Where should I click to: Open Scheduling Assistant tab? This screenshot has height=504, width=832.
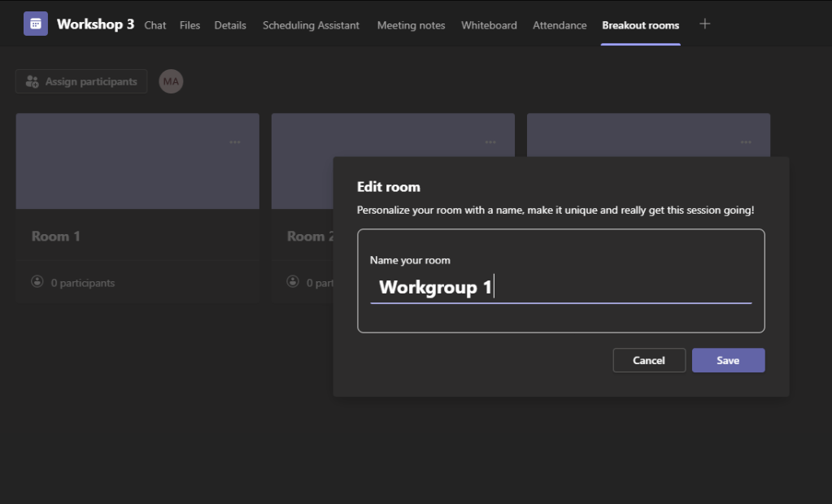(311, 25)
